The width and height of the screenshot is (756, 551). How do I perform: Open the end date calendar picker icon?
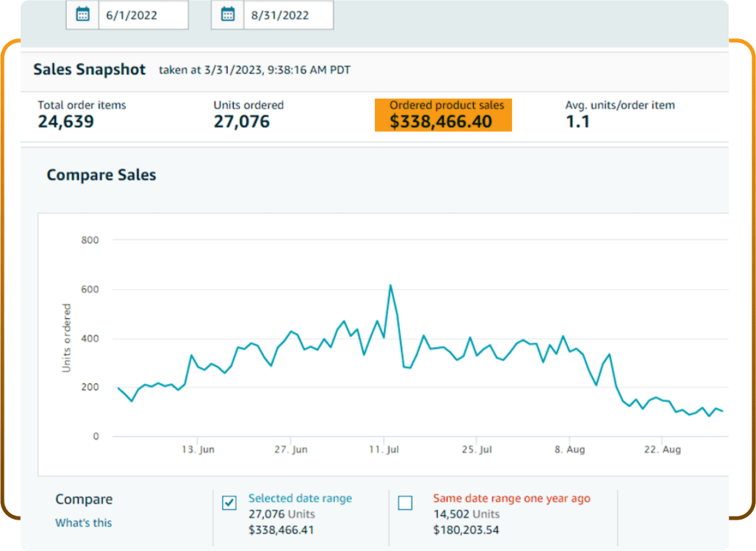(228, 15)
